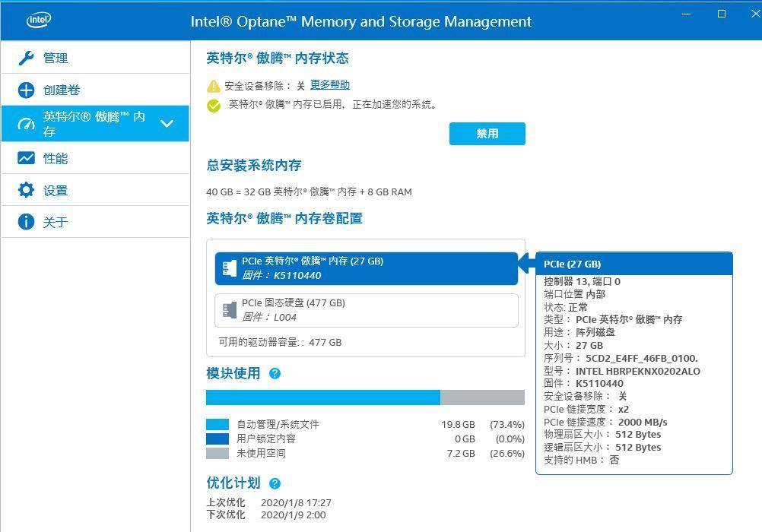Screen dimensions: 762x532
Task: Open the 更多帮助 link
Action: pyautogui.click(x=330, y=85)
